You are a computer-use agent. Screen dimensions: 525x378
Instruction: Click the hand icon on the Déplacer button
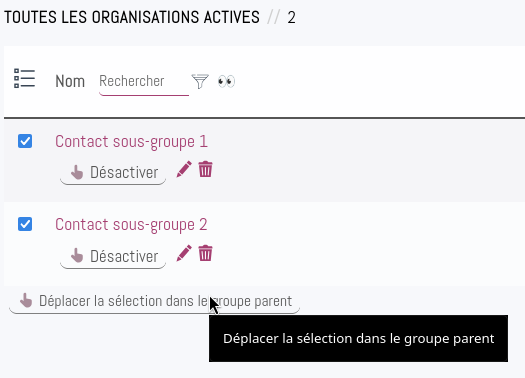[x=26, y=300]
